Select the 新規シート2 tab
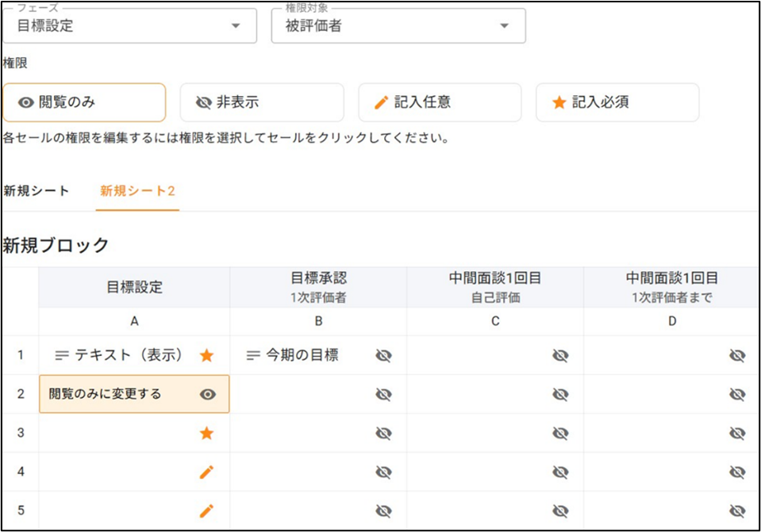This screenshot has height=532, width=761. 137,191
